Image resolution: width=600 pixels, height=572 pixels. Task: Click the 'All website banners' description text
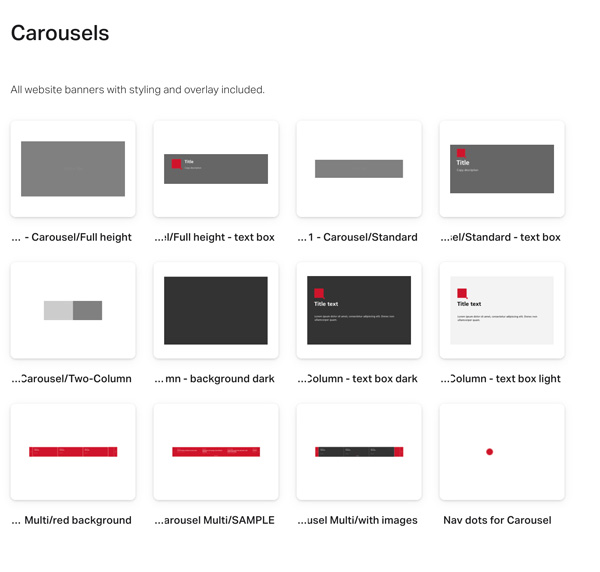coord(138,90)
